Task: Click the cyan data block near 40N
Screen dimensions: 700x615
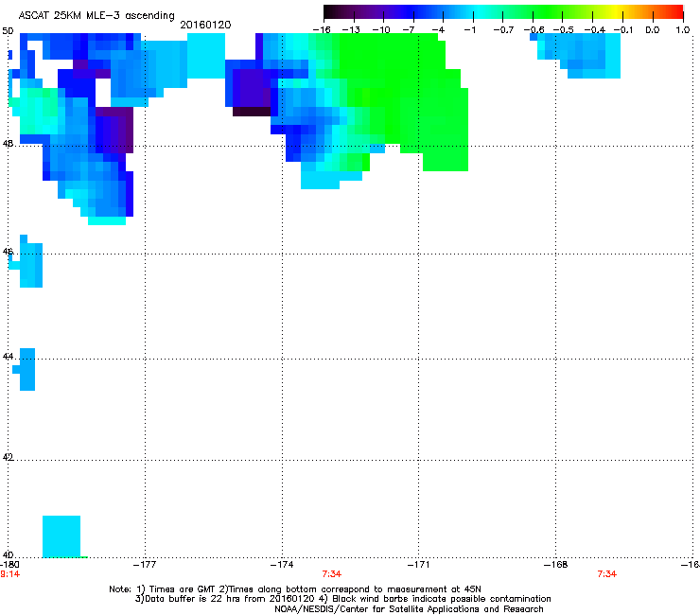Action: 61,536
